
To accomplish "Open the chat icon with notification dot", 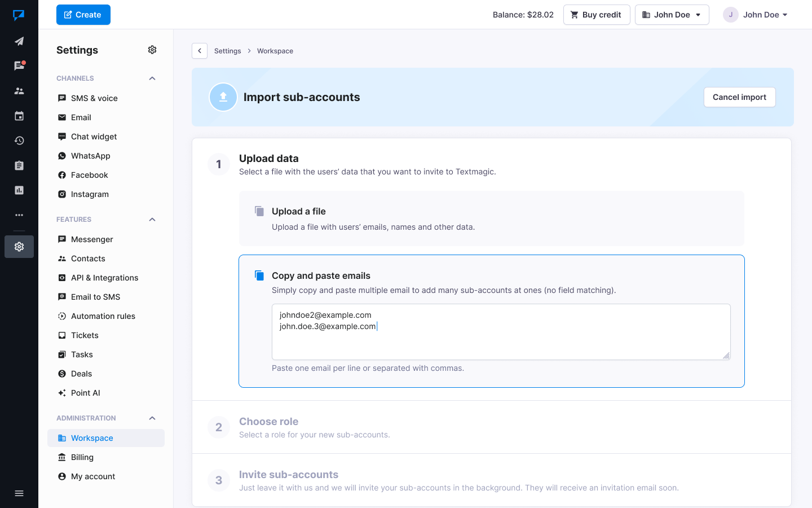I will tap(19, 65).
